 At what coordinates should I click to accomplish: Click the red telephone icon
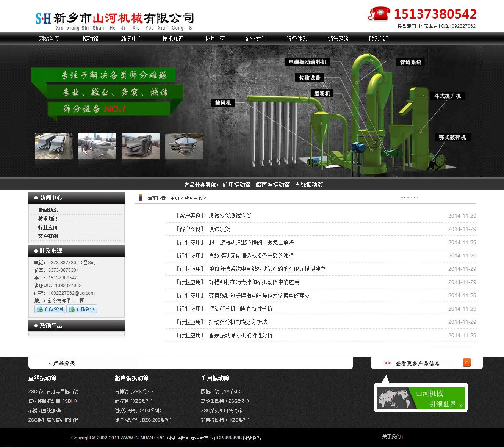click(379, 14)
